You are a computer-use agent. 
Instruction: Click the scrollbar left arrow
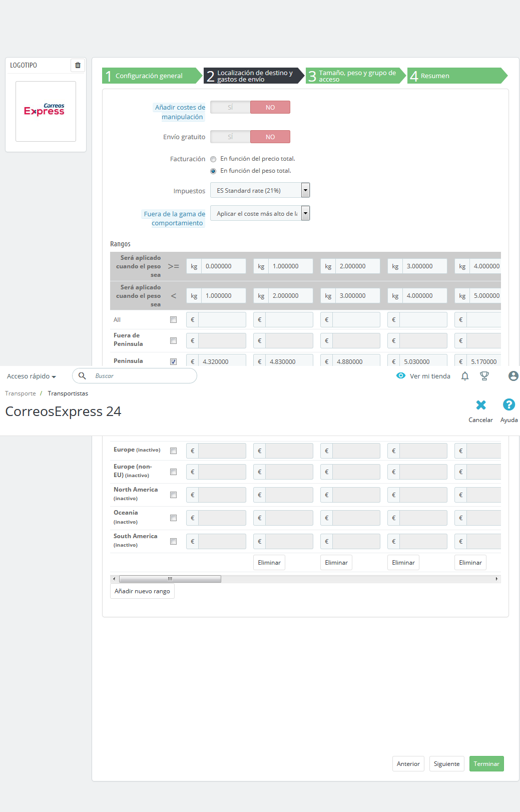(114, 579)
